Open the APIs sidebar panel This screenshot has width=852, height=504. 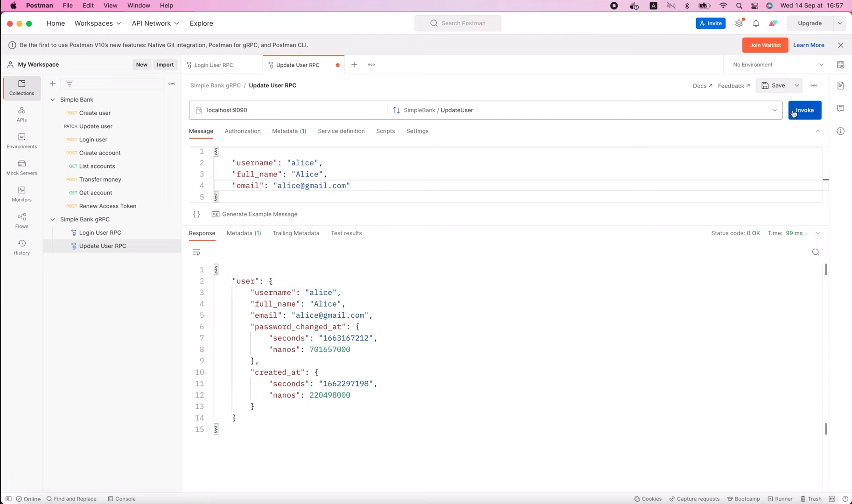point(21,114)
